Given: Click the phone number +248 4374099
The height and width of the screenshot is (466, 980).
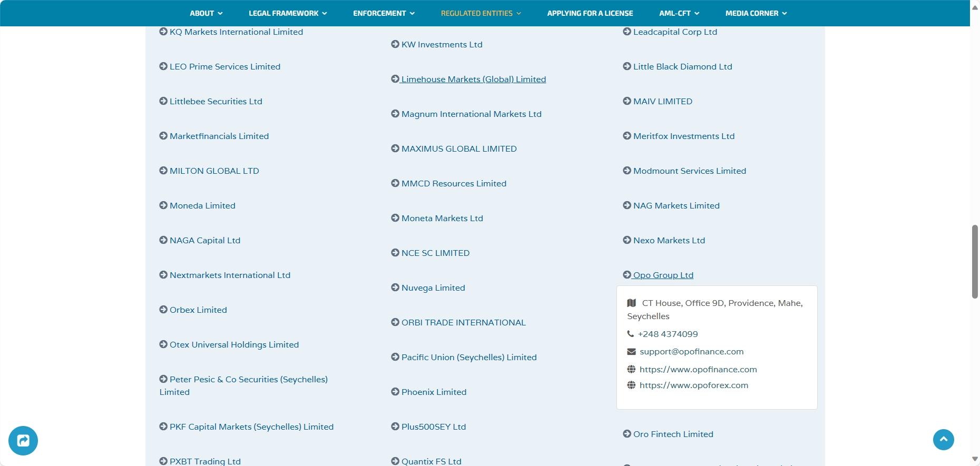Looking at the screenshot, I should tap(668, 334).
